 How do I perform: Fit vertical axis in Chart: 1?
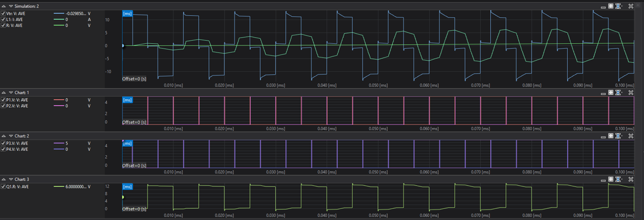coord(618,93)
